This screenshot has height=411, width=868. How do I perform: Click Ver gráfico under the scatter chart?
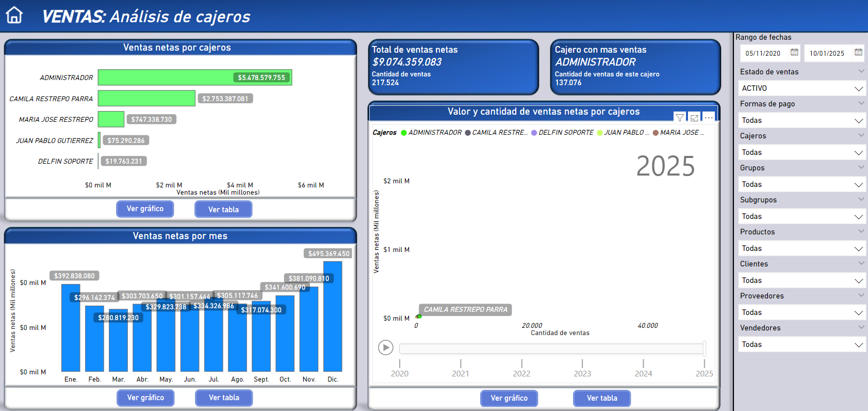(509, 398)
